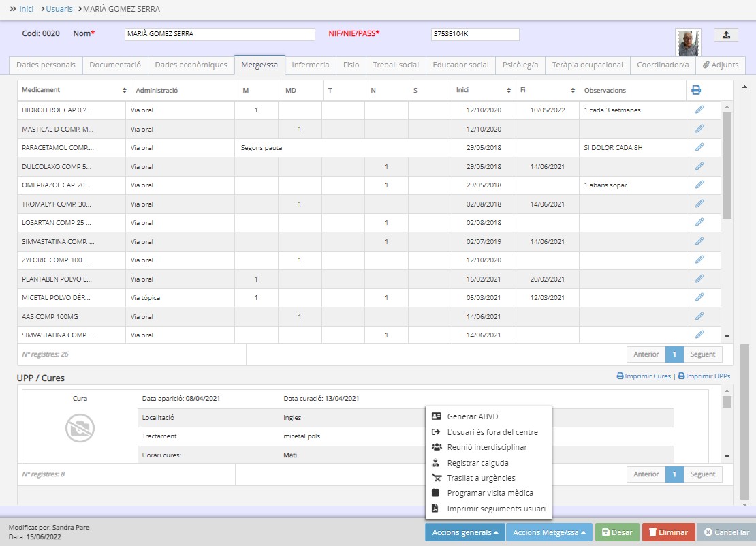Switch to Dades personals tab
This screenshot has height=546, width=756.
(46, 65)
